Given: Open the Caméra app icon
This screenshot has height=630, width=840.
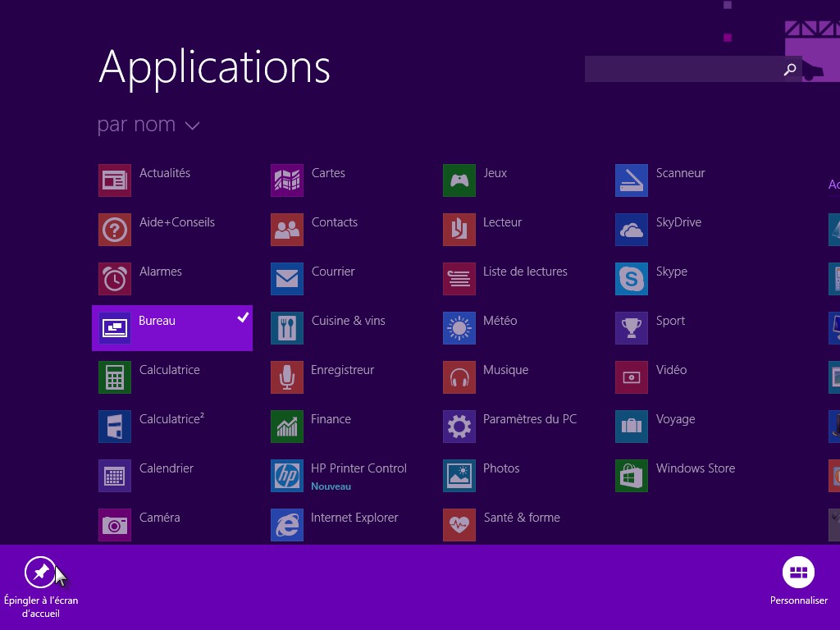Looking at the screenshot, I should pos(114,525).
